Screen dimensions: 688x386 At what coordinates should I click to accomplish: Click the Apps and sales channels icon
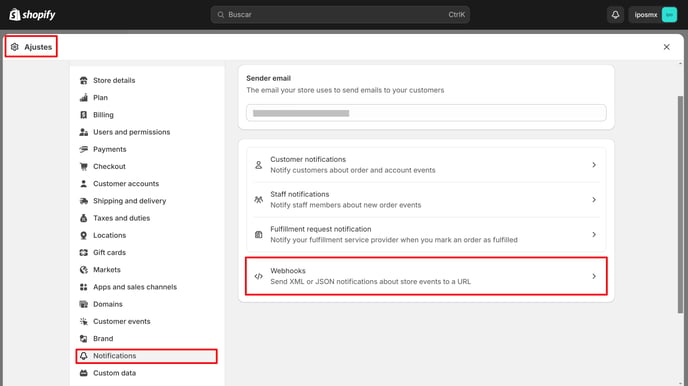83,287
